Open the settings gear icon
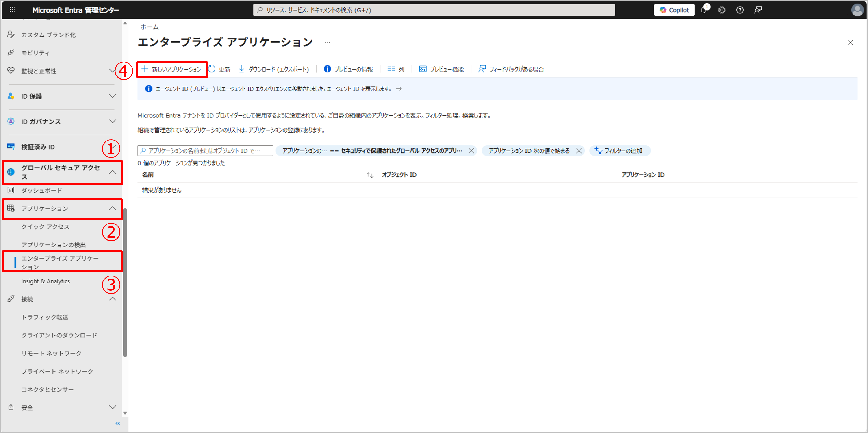Viewport: 868px width, 433px height. click(721, 10)
